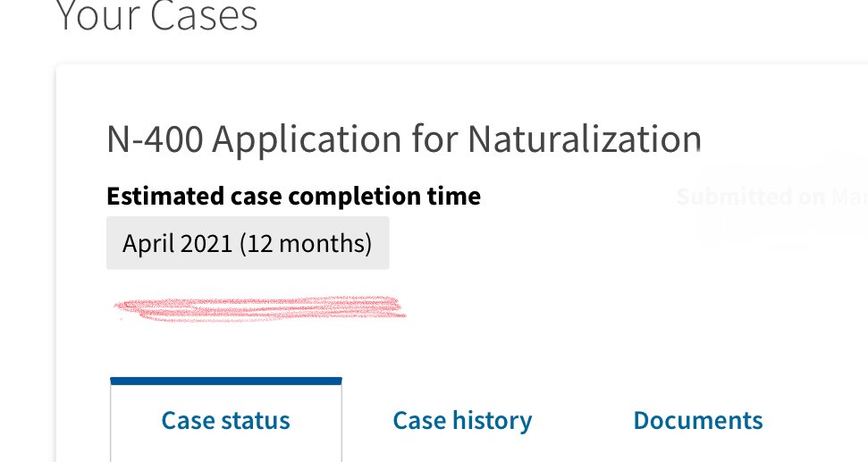
Task: Click the word status in Case status tab
Action: click(255, 421)
